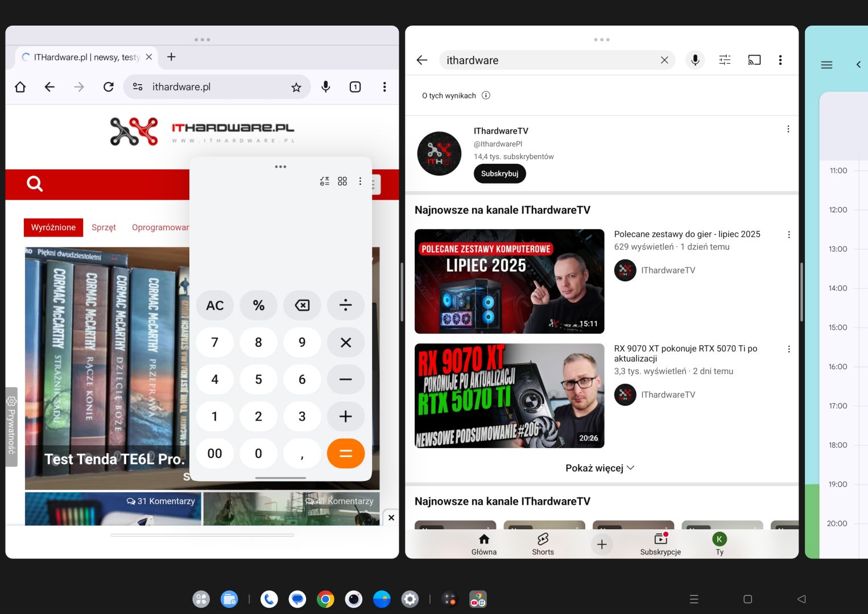Close the ITHardware.pl tab
The width and height of the screenshot is (868, 614).
point(149,57)
